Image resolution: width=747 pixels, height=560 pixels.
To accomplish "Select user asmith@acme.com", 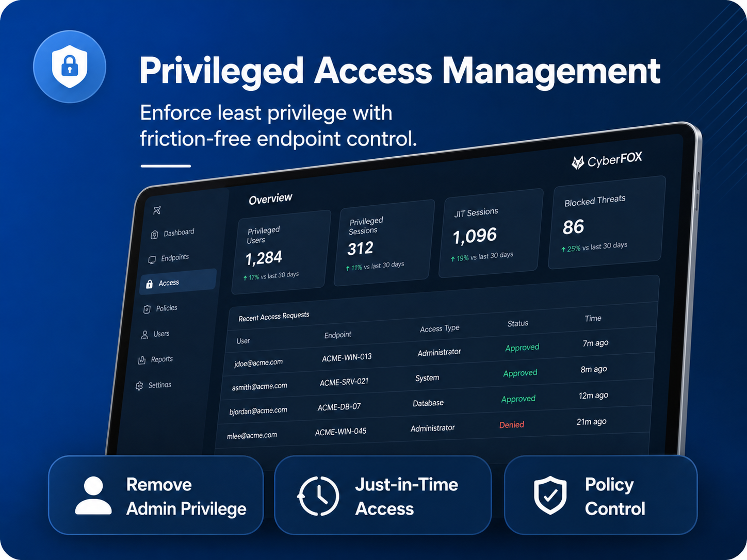I will [259, 386].
